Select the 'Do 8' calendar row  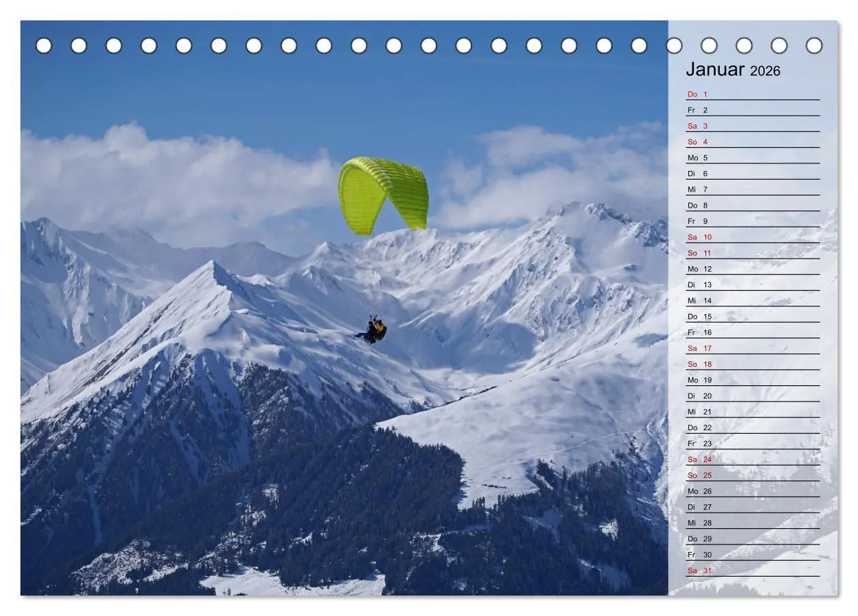click(752, 205)
